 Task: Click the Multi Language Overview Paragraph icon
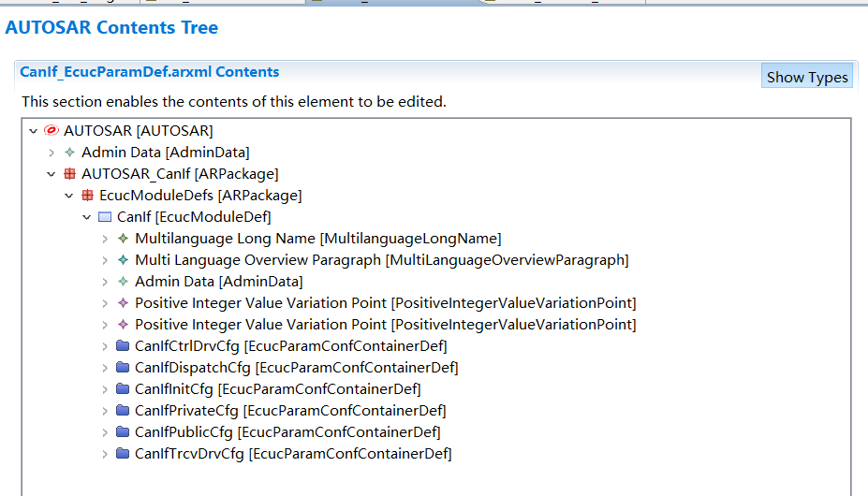[123, 260]
